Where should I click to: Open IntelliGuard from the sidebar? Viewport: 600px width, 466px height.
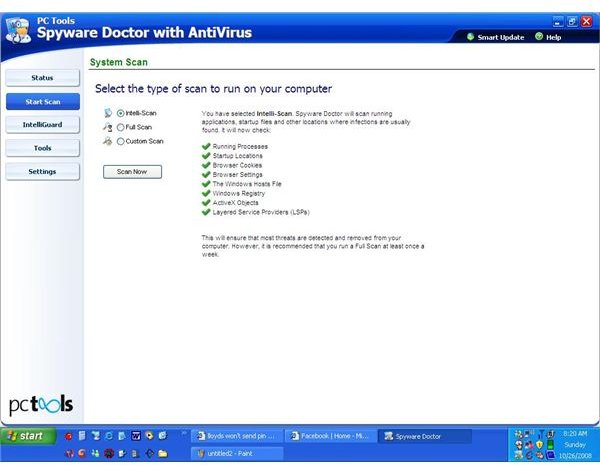42,125
